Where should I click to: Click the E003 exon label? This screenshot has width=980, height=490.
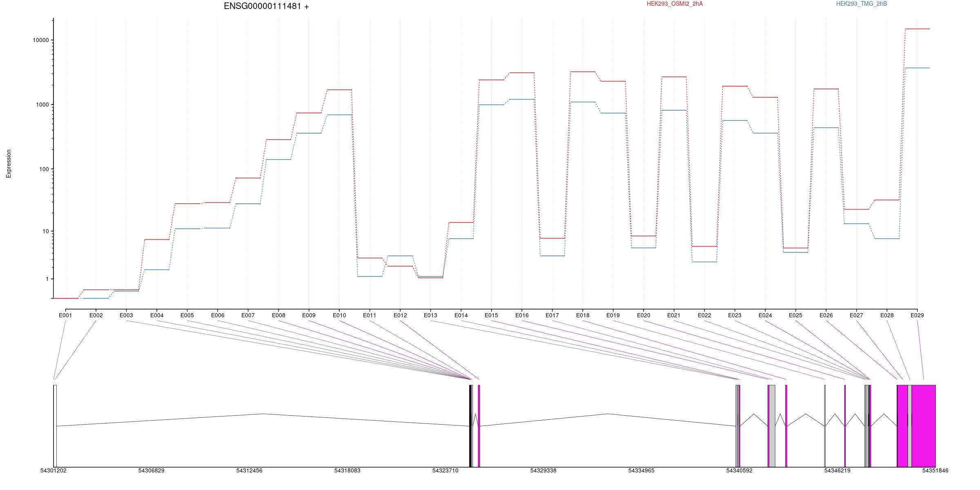click(x=126, y=315)
